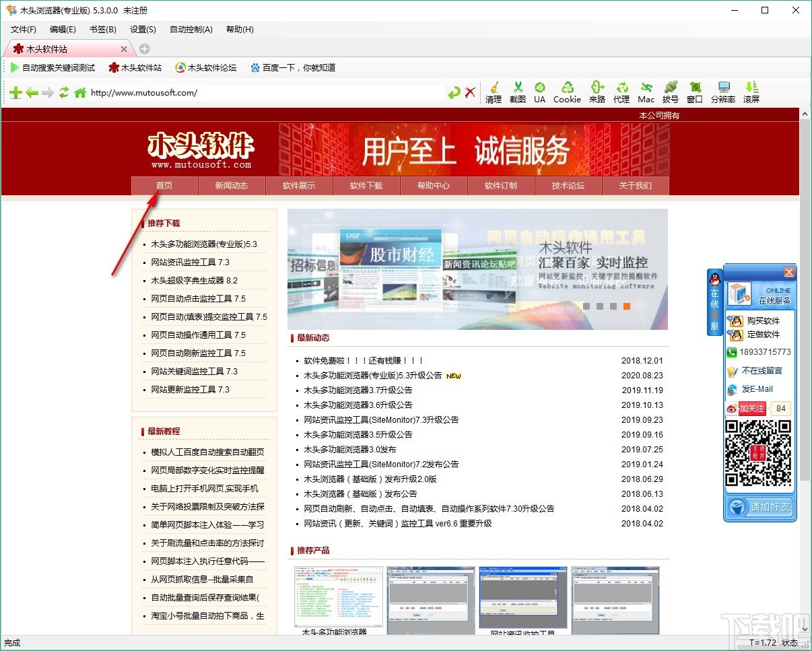Go to 首页 in site navigation
Screen dimensions: 812x651
coord(164,186)
